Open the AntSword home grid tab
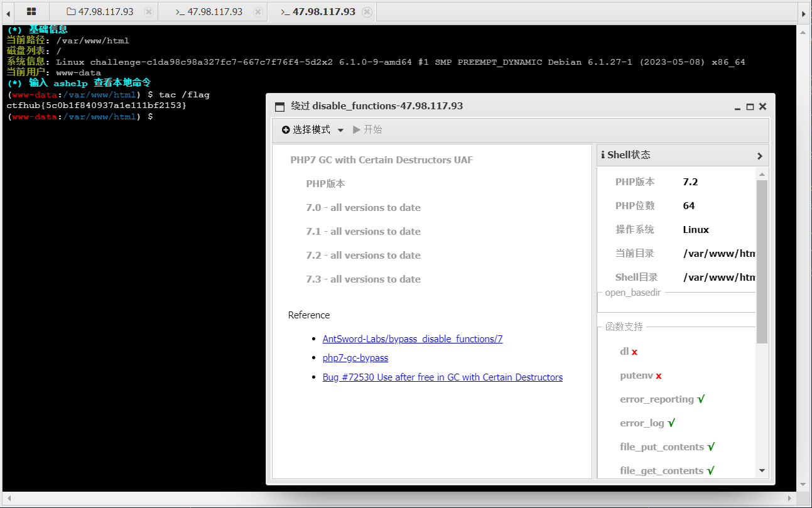The width and height of the screenshot is (812, 508). pos(31,11)
